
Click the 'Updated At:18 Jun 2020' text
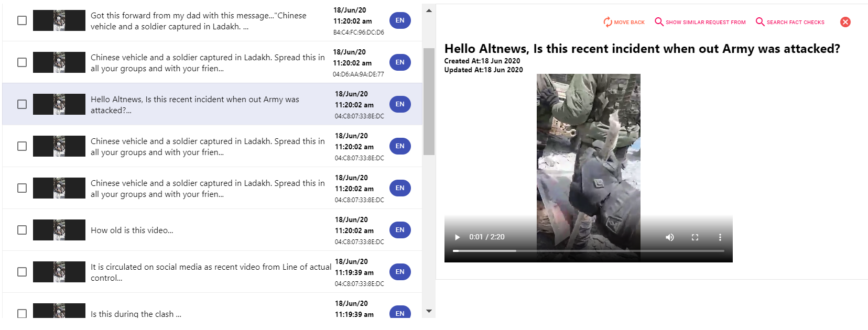tap(483, 70)
